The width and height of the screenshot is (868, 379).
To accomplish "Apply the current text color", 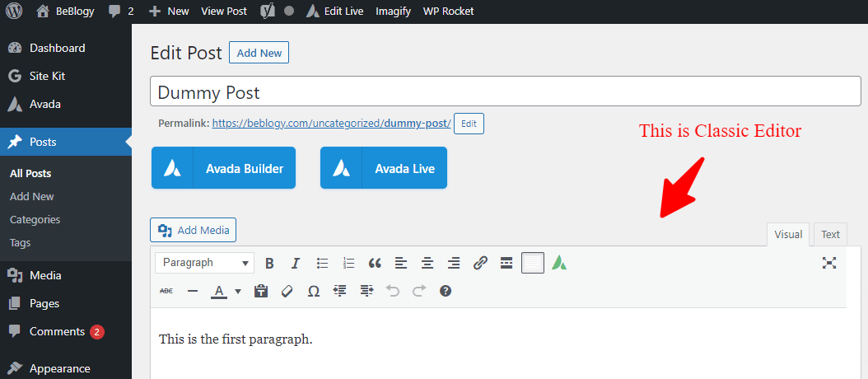I will [x=219, y=291].
